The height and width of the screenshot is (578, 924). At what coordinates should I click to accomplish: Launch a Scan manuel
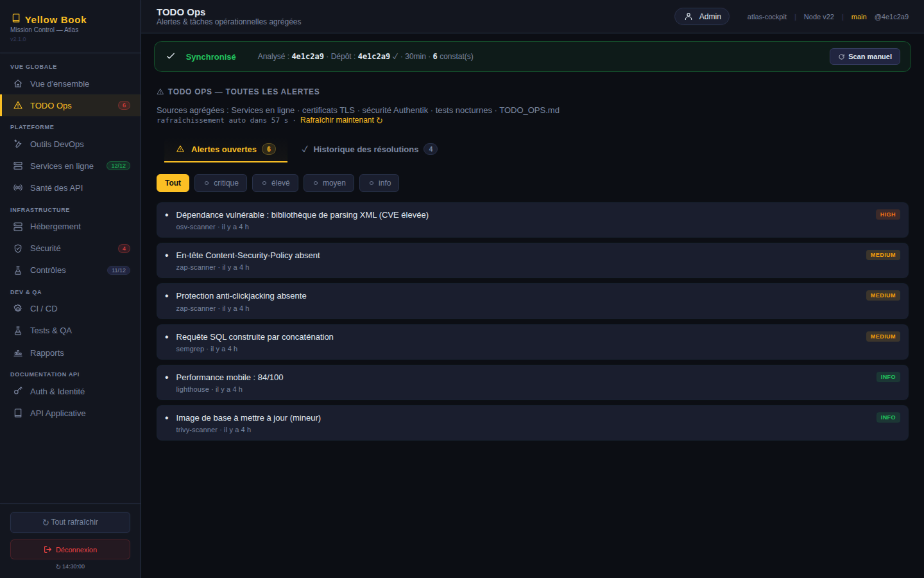click(x=865, y=57)
